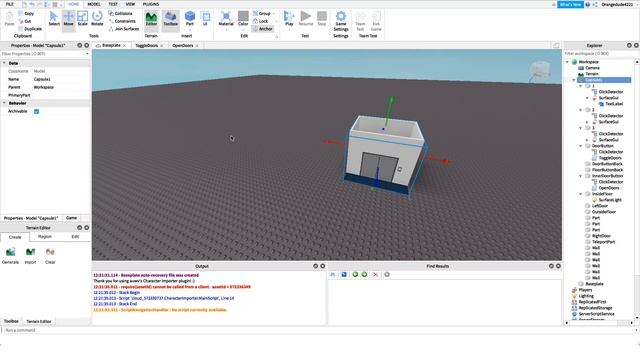
Task: Click the Filter Properties field
Action: tap(44, 54)
